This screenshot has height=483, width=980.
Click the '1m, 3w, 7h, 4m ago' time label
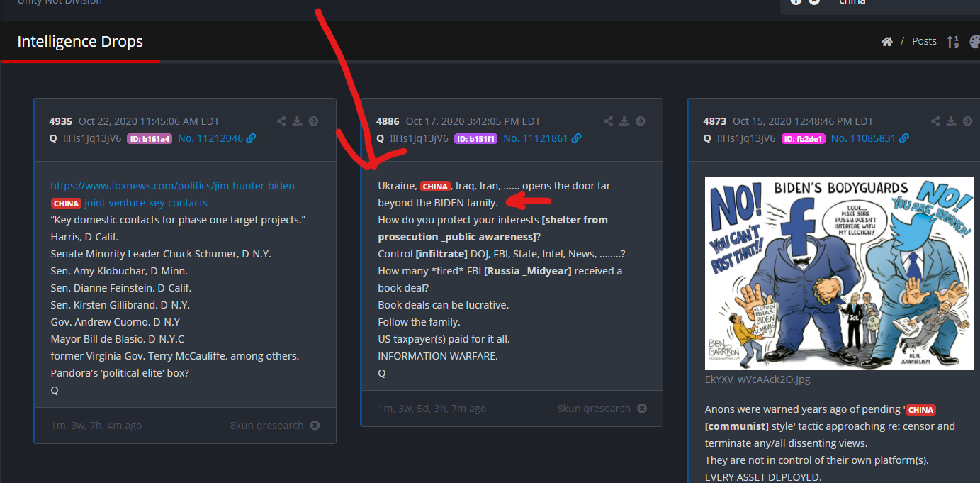point(96,426)
